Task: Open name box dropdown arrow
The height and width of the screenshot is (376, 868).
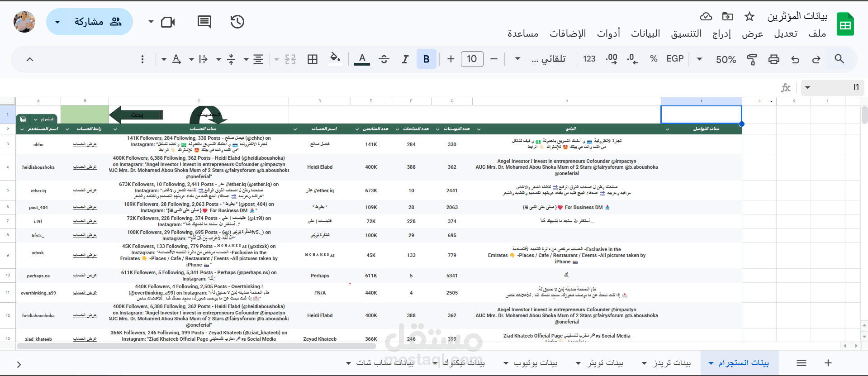Action: [807, 87]
